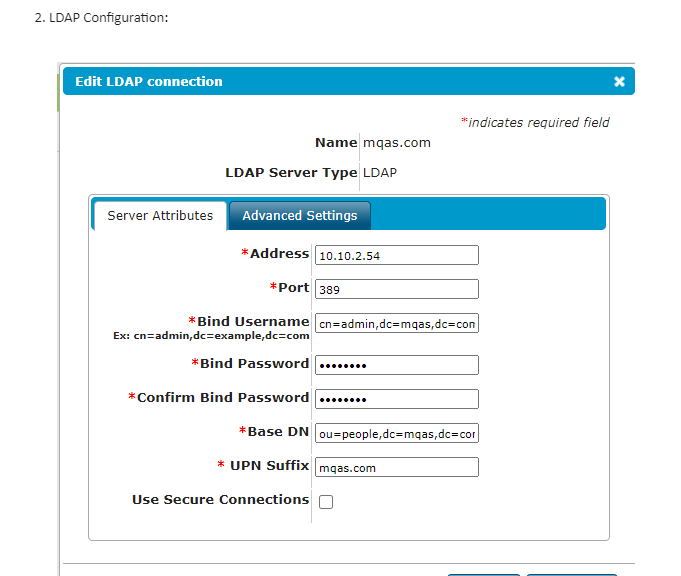The height and width of the screenshot is (576, 681).
Task: Focus the Confirm Bind Password field
Action: click(x=397, y=399)
